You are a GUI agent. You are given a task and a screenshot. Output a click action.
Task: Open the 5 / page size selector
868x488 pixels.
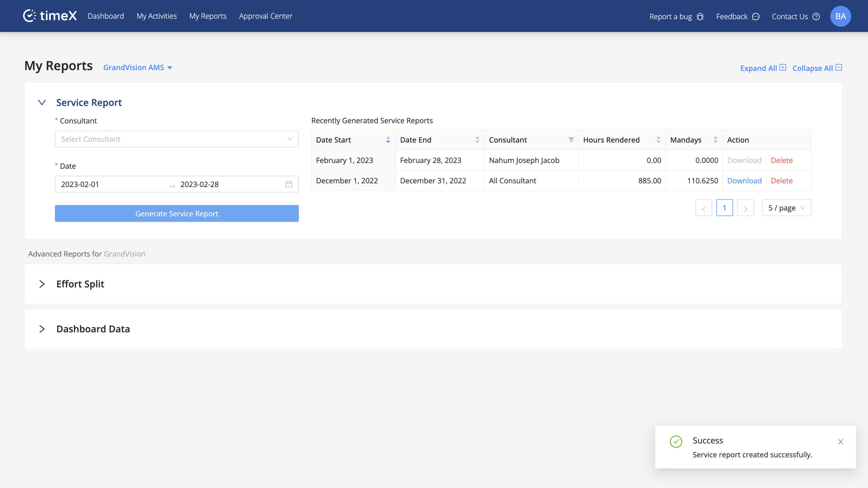[786, 207]
